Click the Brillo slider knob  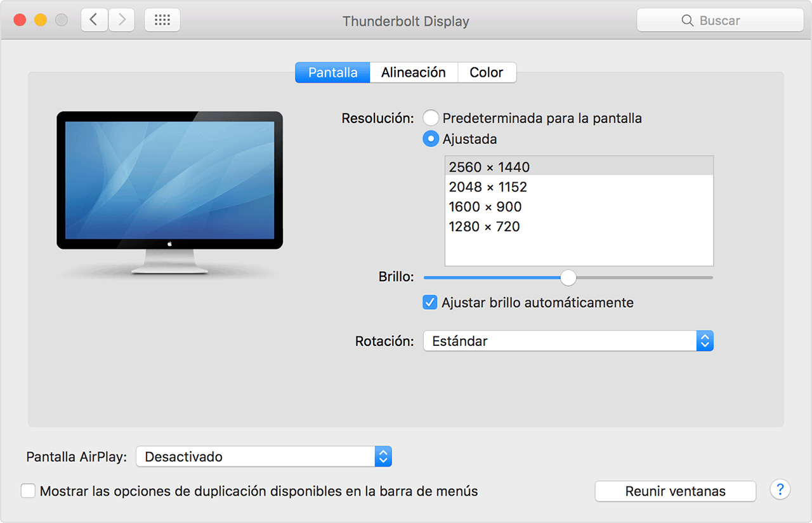tap(568, 277)
